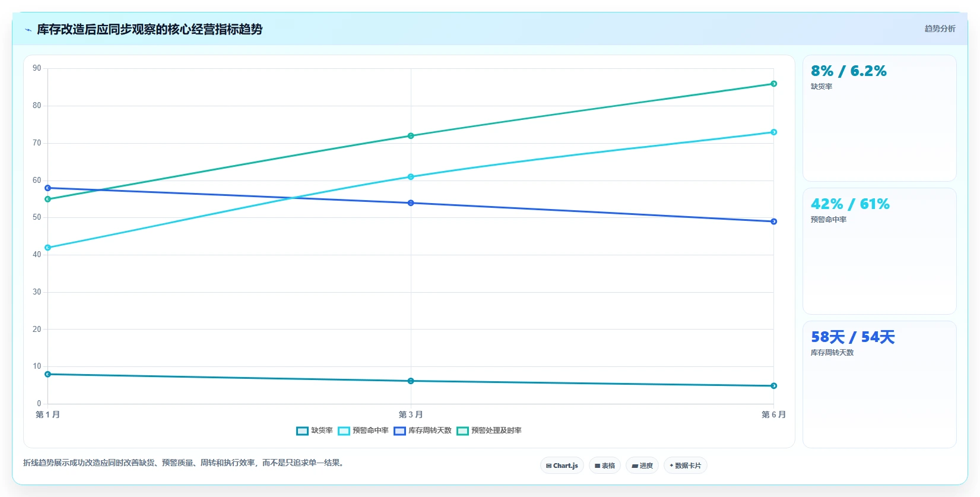Viewport: 980px width, 497px height.
Task: Click 预警处理及时率 point at 第 6 月
Action: [773, 84]
